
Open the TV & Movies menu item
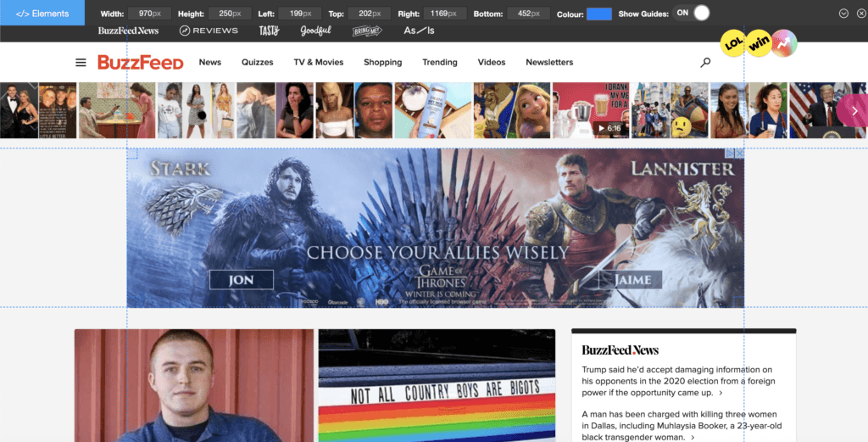(319, 62)
